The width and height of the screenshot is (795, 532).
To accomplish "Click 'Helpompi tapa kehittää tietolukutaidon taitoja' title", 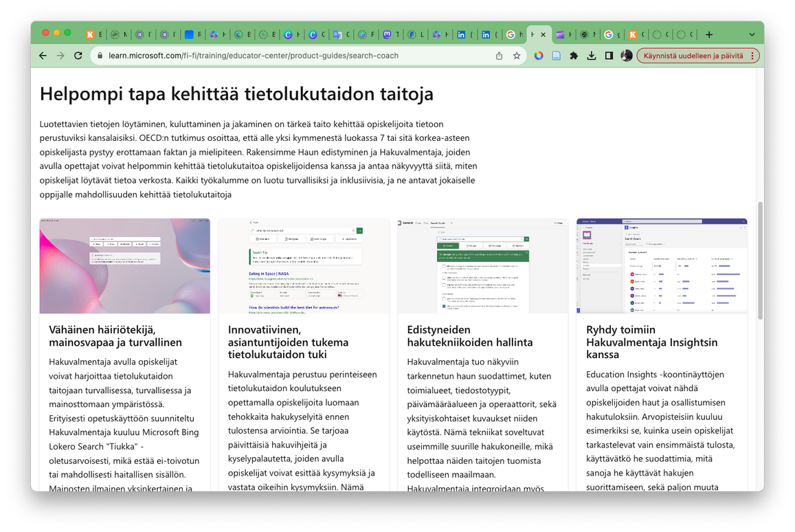I will click(x=237, y=94).
